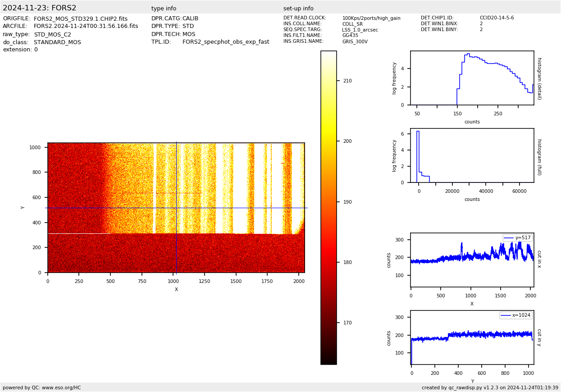Open the cut in x profile plot
Viewport: 561px width, 392px height.
(472, 260)
